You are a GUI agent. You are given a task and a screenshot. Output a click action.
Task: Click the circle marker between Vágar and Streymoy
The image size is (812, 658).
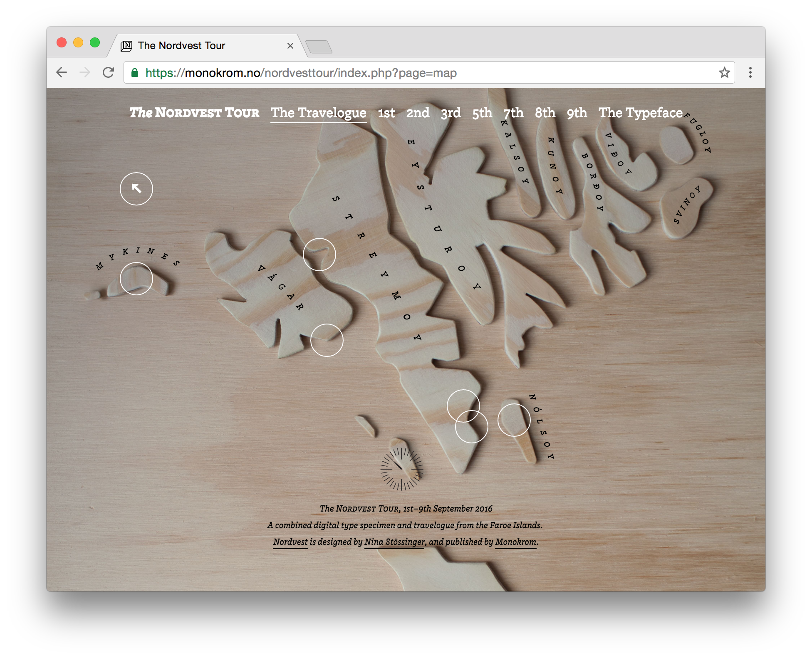pos(319,255)
